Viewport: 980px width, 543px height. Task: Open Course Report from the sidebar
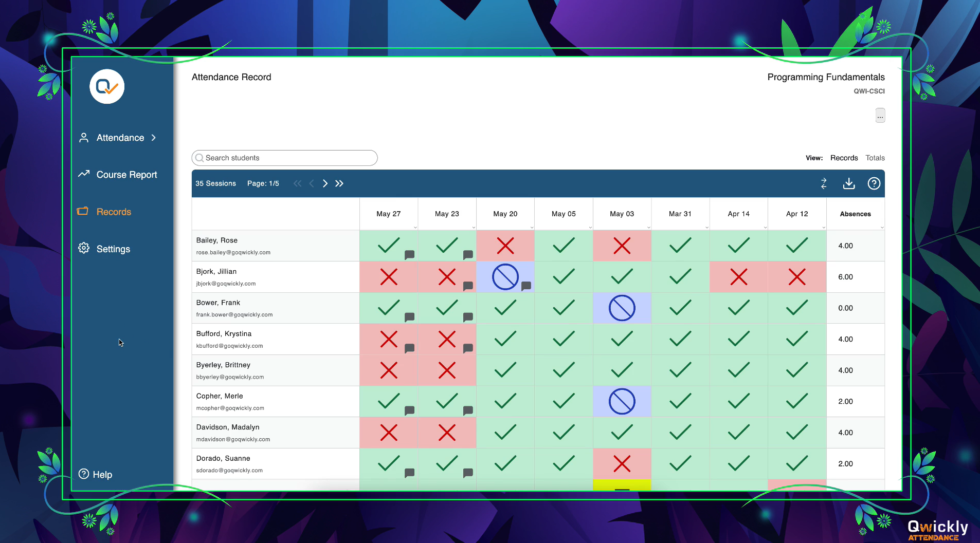pyautogui.click(x=126, y=175)
